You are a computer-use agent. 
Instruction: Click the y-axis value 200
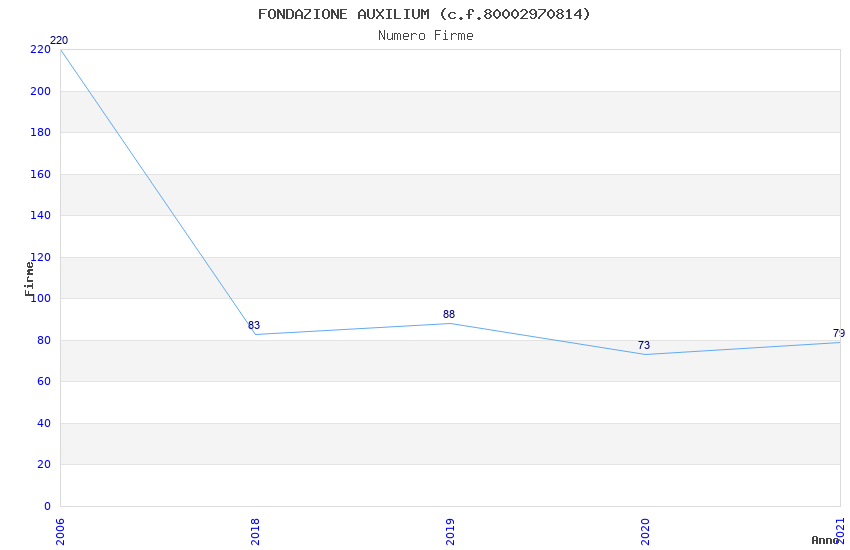(41, 91)
